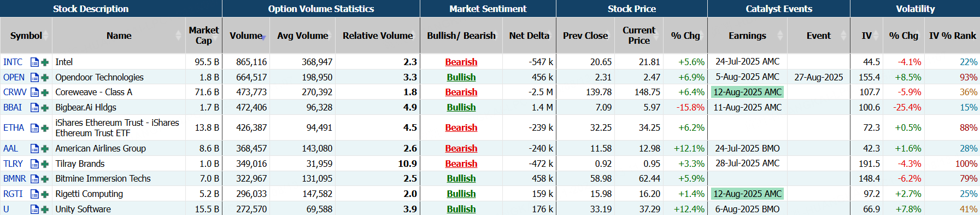
Task: Open the document icon in the ETHA row
Action: pos(34,128)
